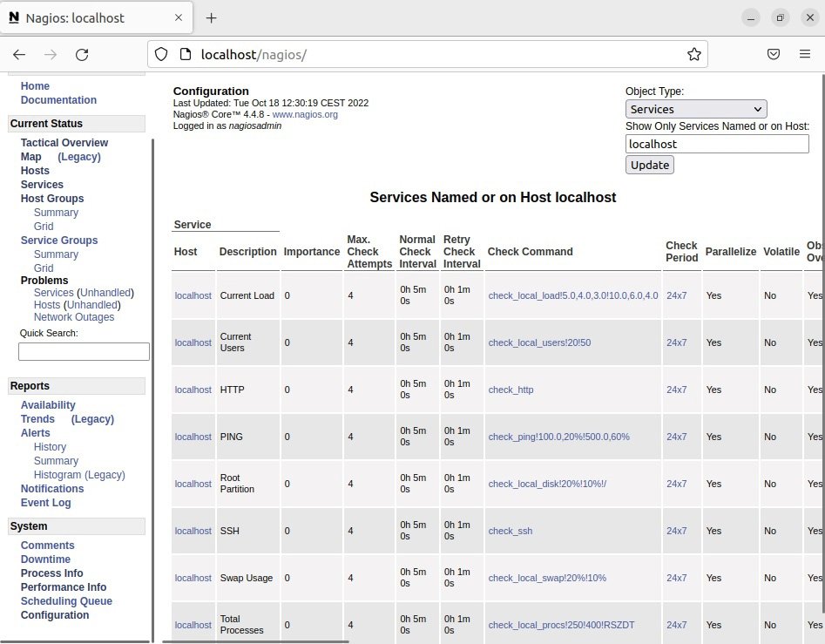Click localhost host link in SSH row

[193, 531]
